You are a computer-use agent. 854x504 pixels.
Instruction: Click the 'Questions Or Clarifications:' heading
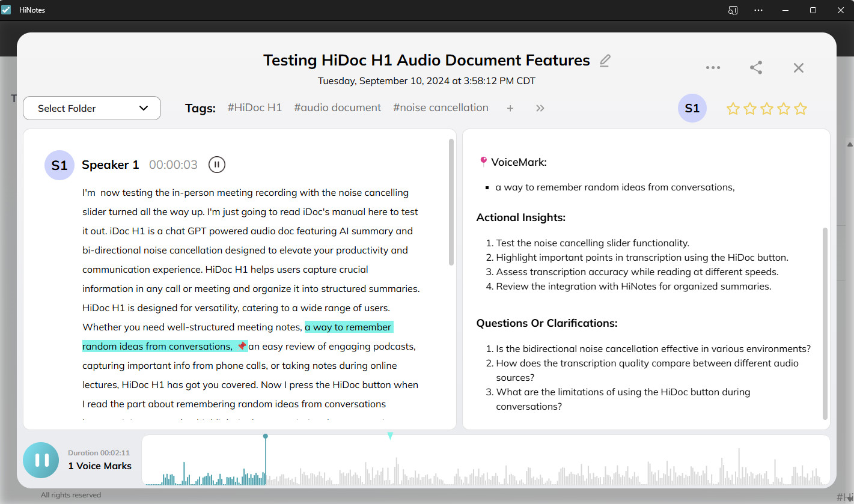(x=547, y=323)
